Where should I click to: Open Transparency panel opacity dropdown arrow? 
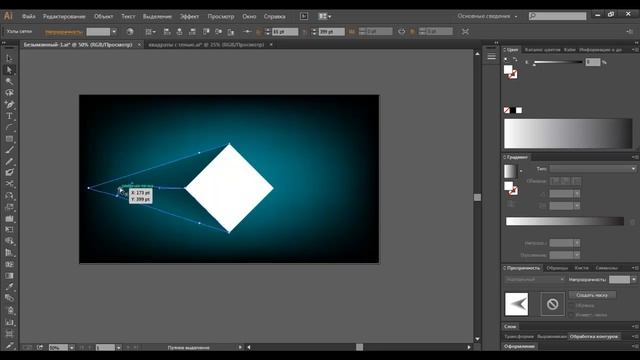pos(634,280)
